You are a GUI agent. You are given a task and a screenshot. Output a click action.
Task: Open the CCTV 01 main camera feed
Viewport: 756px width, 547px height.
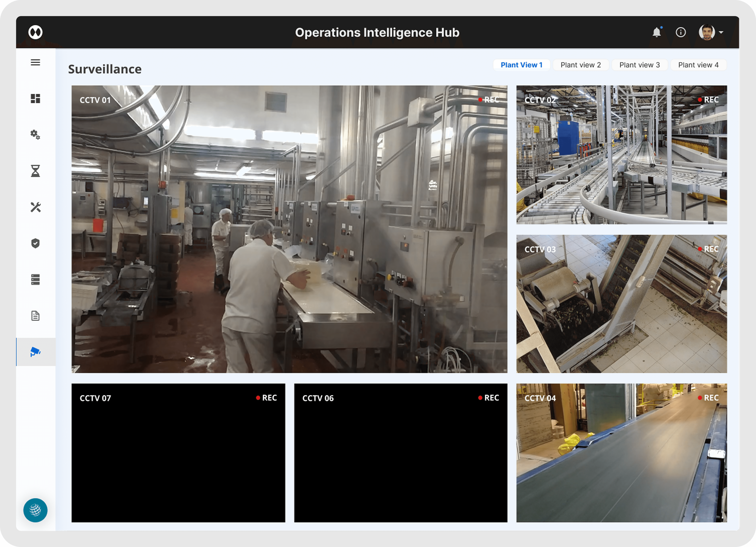(289, 229)
